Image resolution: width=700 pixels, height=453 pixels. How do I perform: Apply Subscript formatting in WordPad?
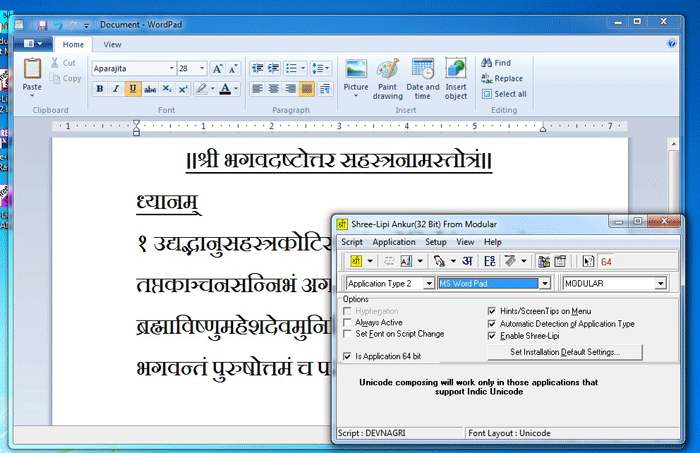tap(167, 89)
